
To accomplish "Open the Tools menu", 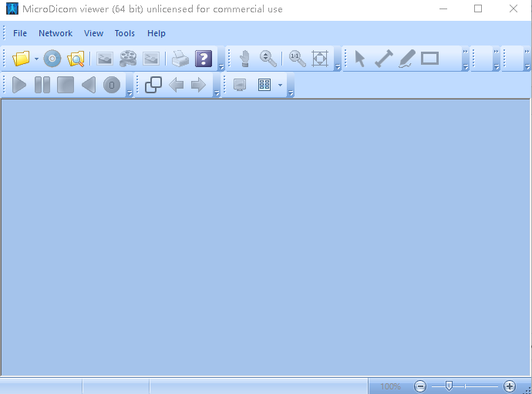I will coord(124,33).
